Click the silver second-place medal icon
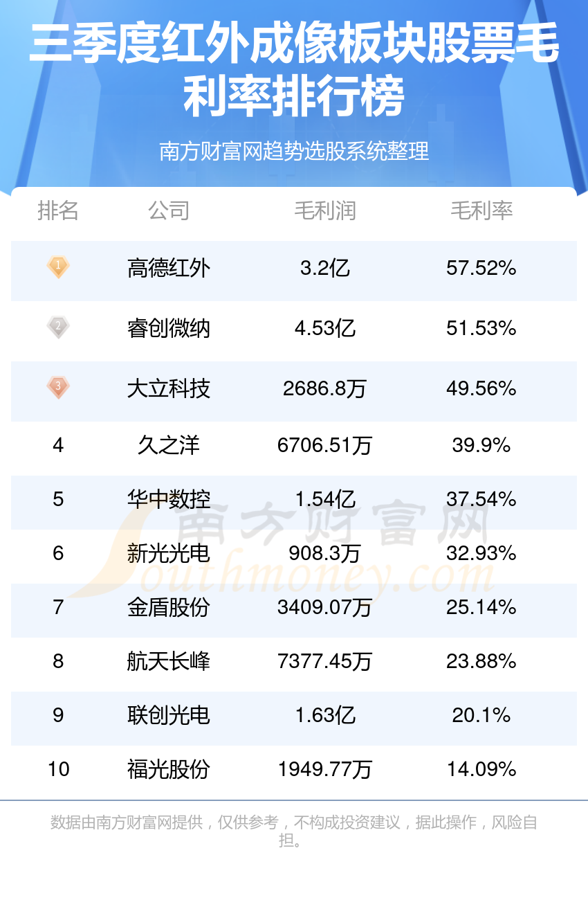The width and height of the screenshot is (588, 900). 58,327
